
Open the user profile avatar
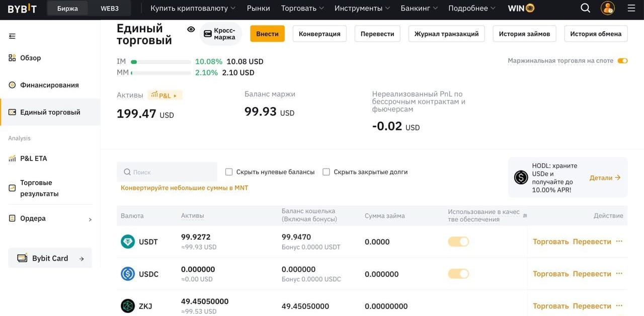pos(608,8)
